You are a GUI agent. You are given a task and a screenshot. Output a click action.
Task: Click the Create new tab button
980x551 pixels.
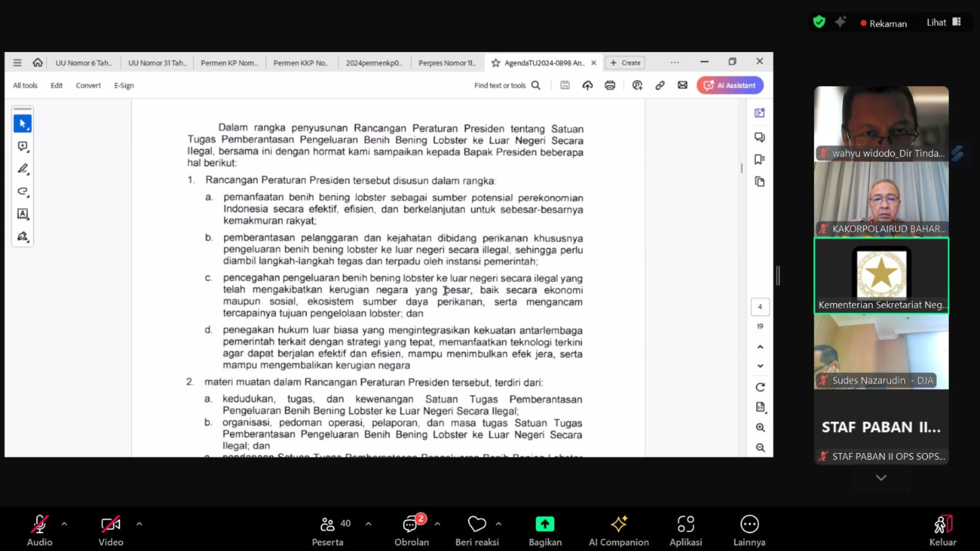point(625,63)
